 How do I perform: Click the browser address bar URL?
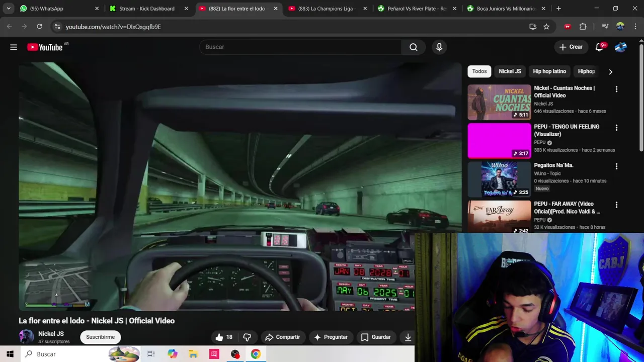tap(113, 27)
